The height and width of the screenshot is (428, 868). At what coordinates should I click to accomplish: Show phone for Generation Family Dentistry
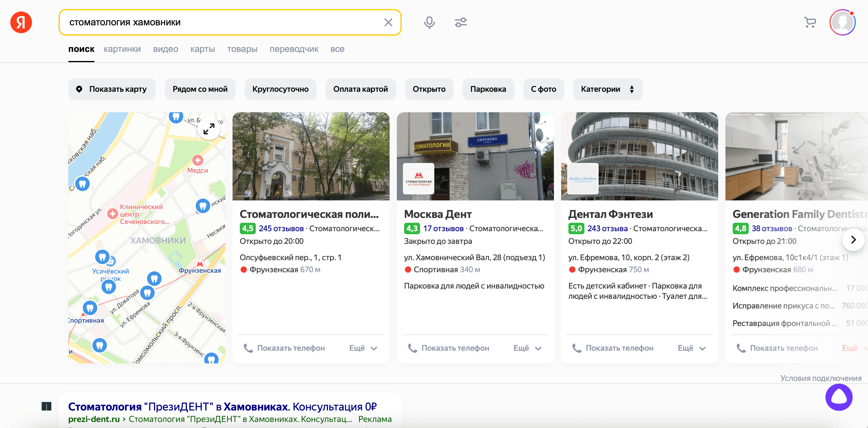777,348
